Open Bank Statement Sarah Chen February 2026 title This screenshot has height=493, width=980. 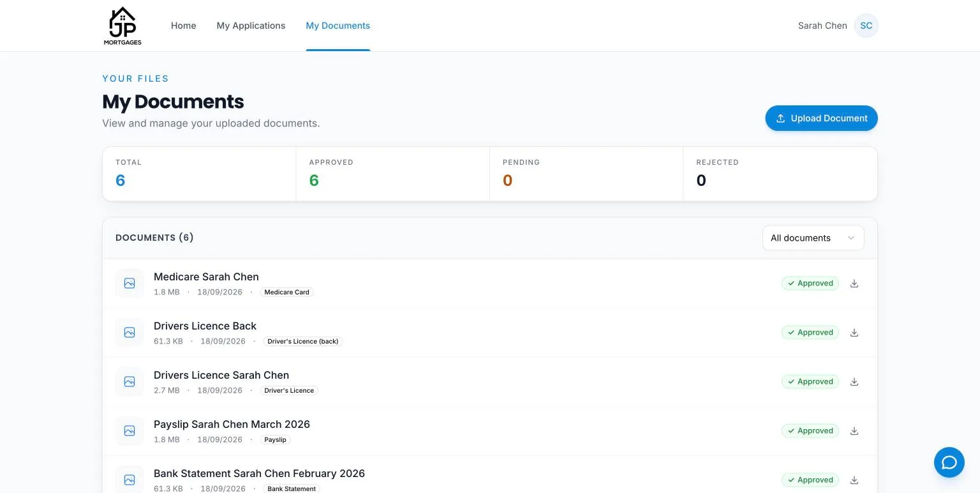259,474
